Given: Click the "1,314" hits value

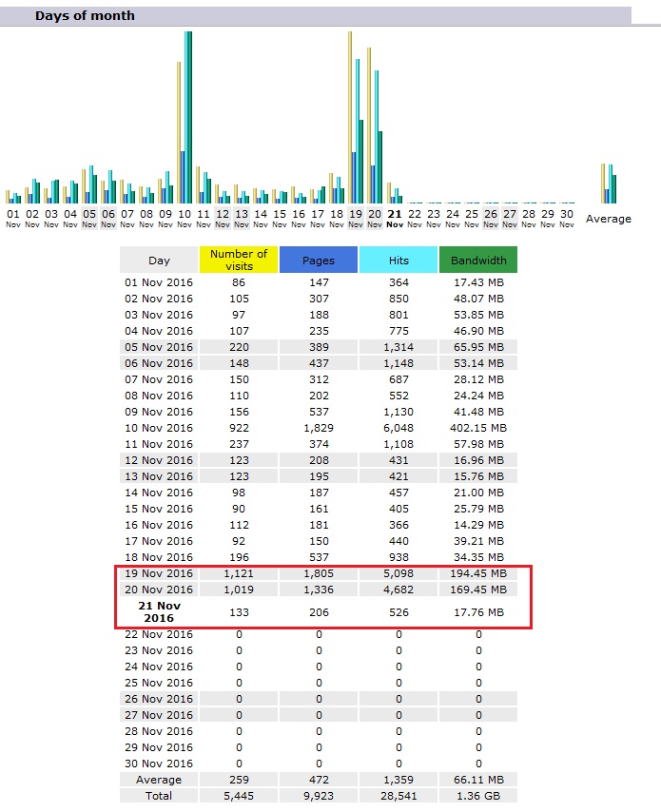Looking at the screenshot, I should click(399, 347).
